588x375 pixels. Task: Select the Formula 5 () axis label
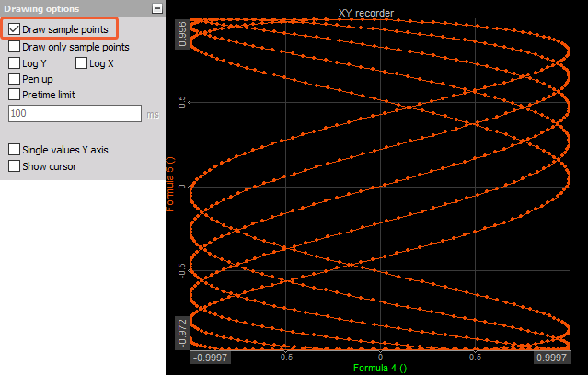(x=170, y=185)
